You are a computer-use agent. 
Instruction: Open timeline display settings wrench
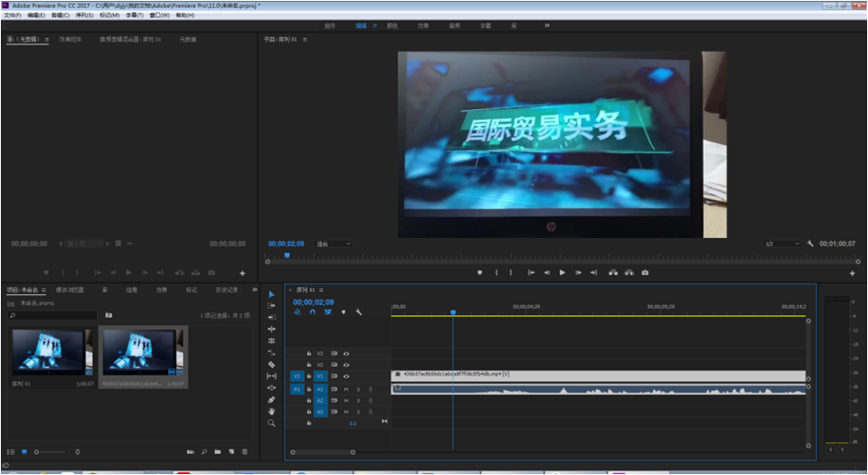pos(359,312)
